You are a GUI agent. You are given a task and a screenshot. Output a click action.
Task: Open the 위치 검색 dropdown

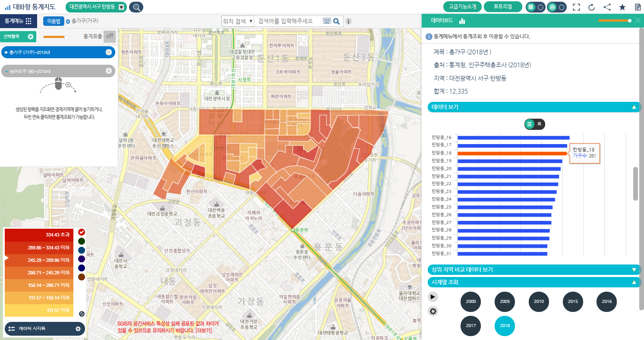coord(237,21)
